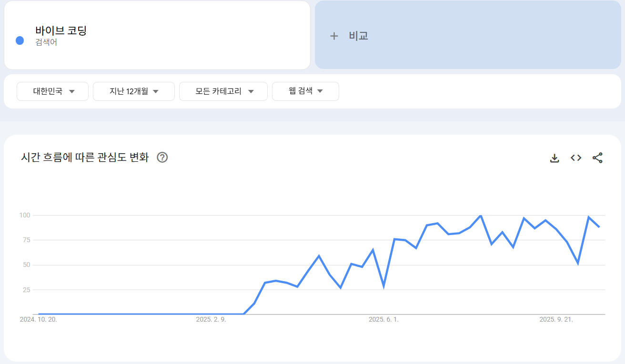Click the 검색어 subtitle under search term
This screenshot has width=625, height=364.
[46, 42]
